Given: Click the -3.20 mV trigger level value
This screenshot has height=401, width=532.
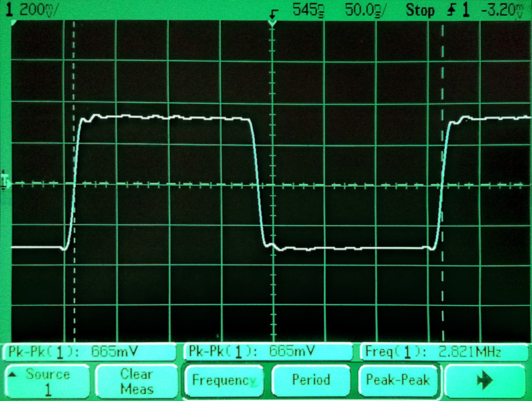Looking at the screenshot, I should point(503,10).
